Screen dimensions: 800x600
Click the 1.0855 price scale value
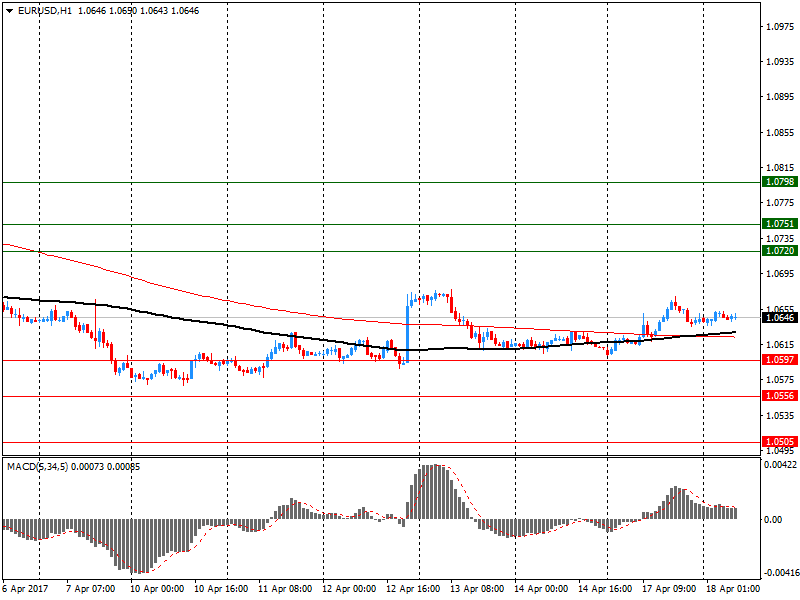pos(781,133)
